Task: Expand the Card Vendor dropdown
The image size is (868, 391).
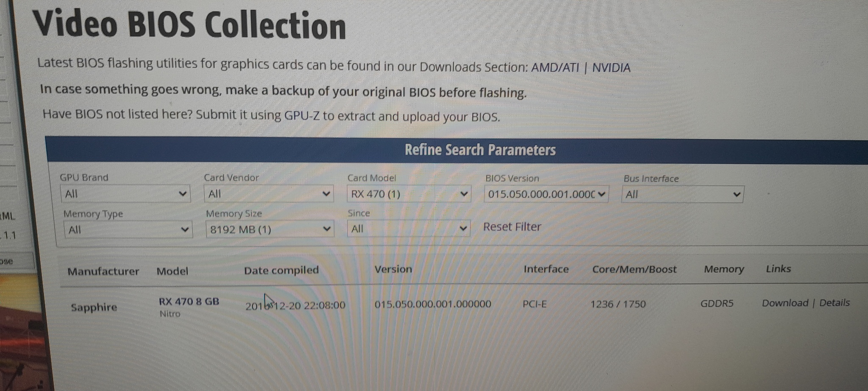Action: pyautogui.click(x=268, y=194)
